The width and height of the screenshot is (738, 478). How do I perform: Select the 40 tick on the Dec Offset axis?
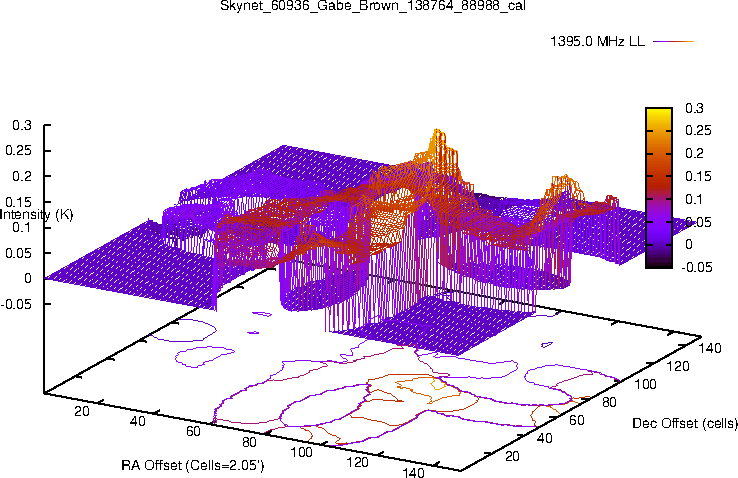pyautogui.click(x=545, y=438)
